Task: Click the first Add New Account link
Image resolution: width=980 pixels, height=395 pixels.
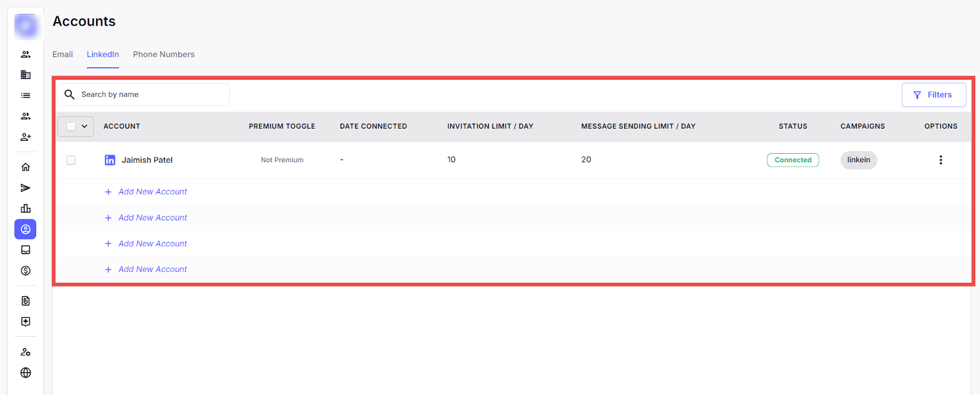Action: coord(153,192)
